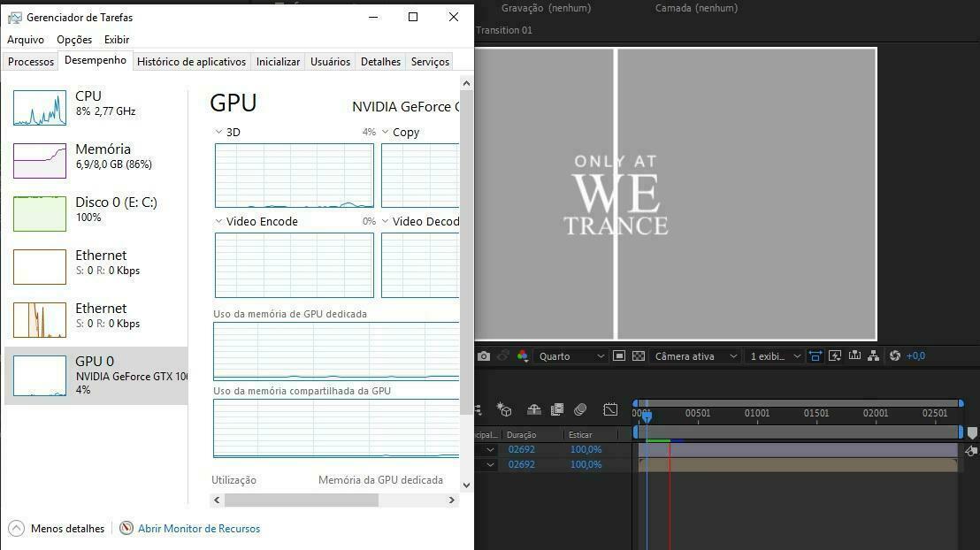
Task: Click the show snapshot icon beside the camera
Action: click(503, 356)
